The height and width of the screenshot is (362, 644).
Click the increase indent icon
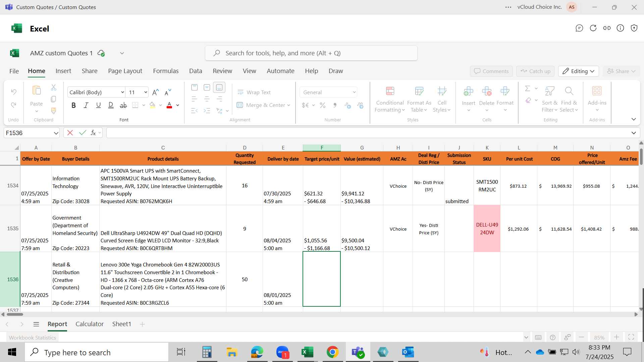[x=207, y=111]
